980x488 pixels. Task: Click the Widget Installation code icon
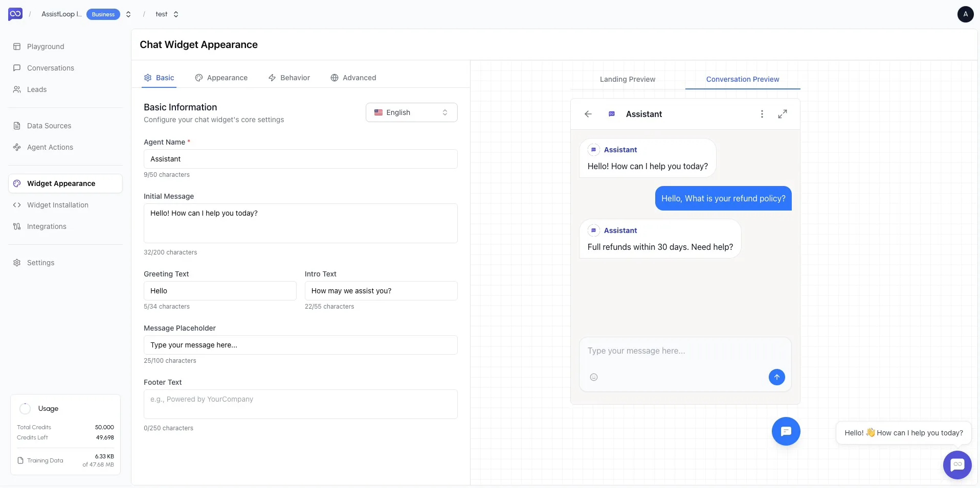[x=17, y=205]
